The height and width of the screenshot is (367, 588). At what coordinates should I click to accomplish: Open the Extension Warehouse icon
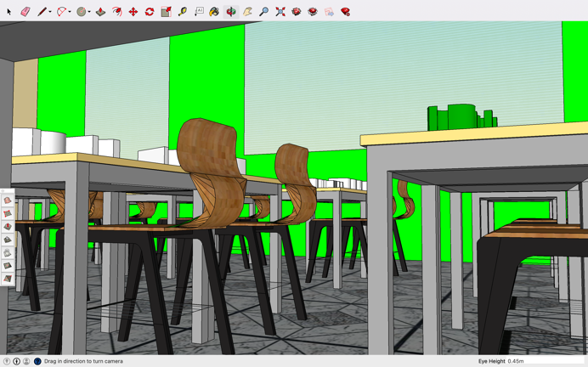tap(313, 12)
